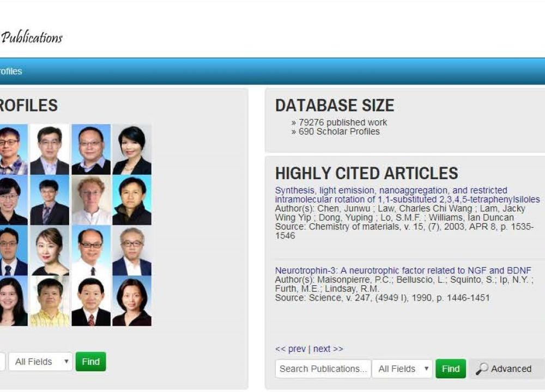Open the Neurotrophin-3 article link
The height and width of the screenshot is (392, 545).
(403, 271)
